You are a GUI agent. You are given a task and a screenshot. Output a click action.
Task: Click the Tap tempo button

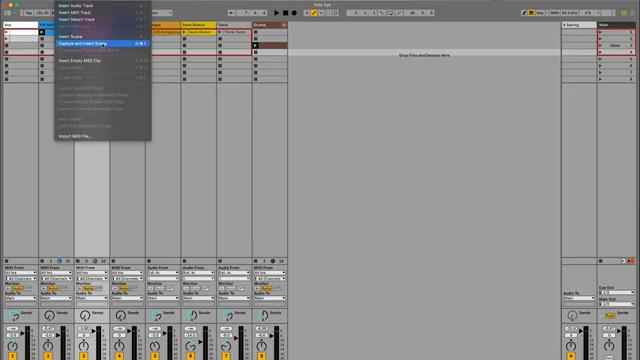28,13
